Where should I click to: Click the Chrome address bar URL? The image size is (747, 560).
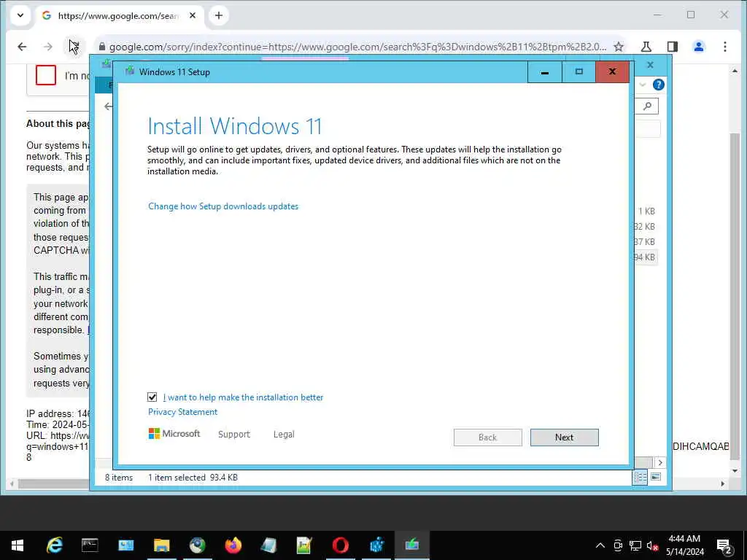[x=357, y=47]
